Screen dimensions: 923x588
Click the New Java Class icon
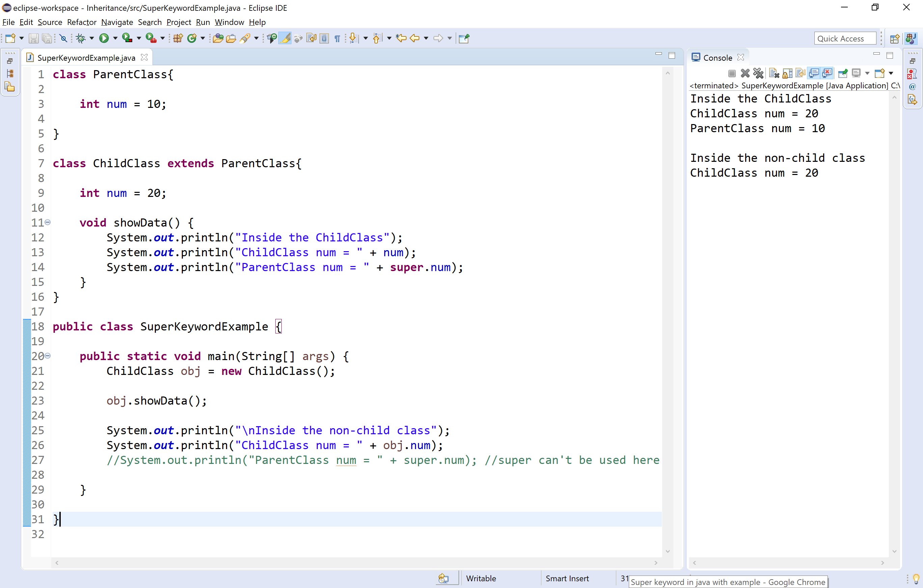coord(192,38)
